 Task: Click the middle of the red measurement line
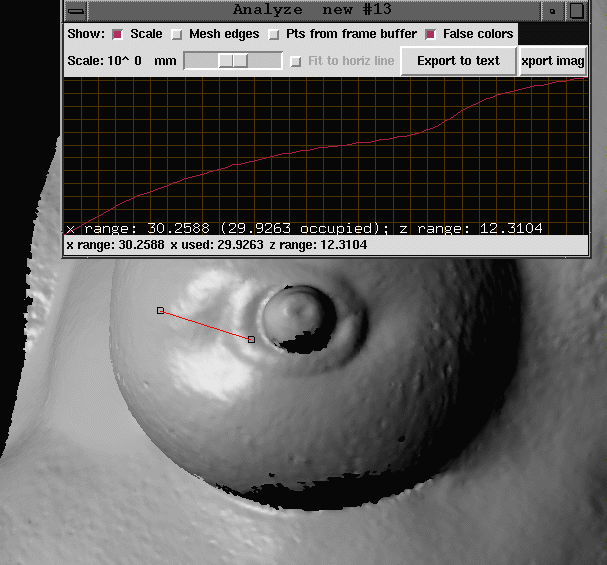(x=205, y=325)
